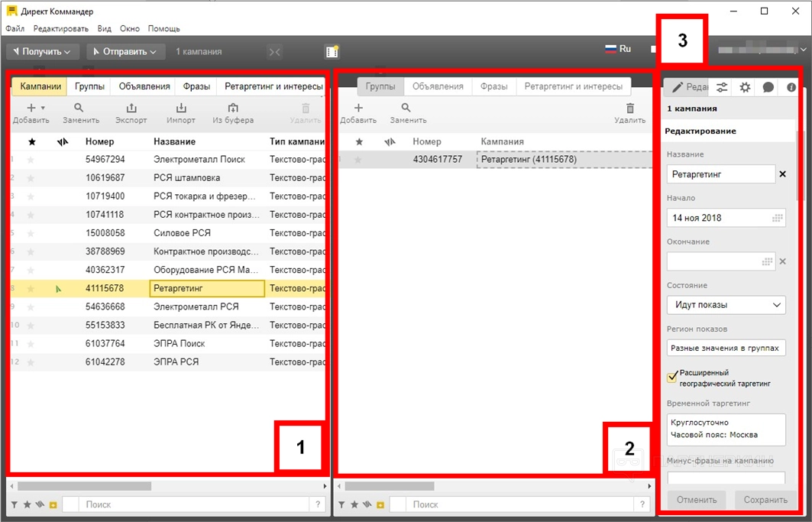Open the Ru language selector
Viewport: 812px width, 522px height.
point(618,49)
